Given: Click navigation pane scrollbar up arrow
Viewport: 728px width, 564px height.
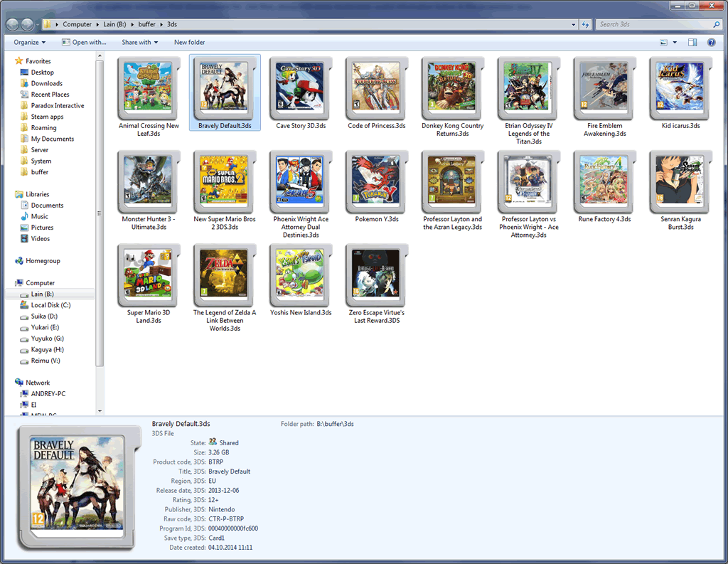Looking at the screenshot, I should [x=100, y=55].
